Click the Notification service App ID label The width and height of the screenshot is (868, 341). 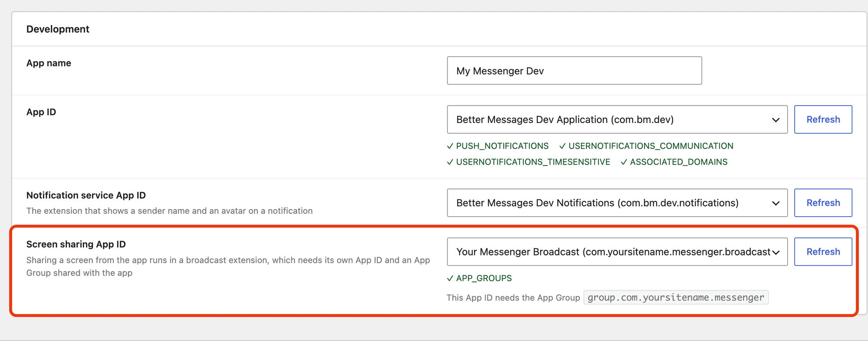[86, 195]
